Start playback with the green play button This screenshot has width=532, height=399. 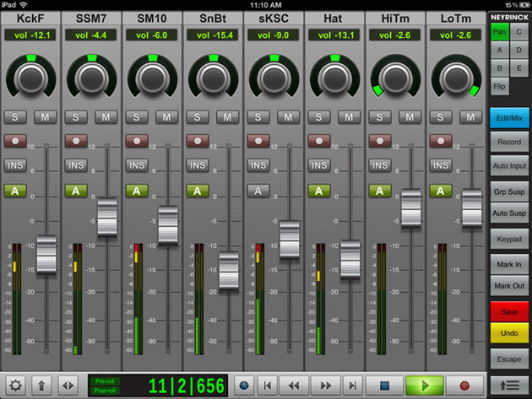pyautogui.click(x=425, y=386)
